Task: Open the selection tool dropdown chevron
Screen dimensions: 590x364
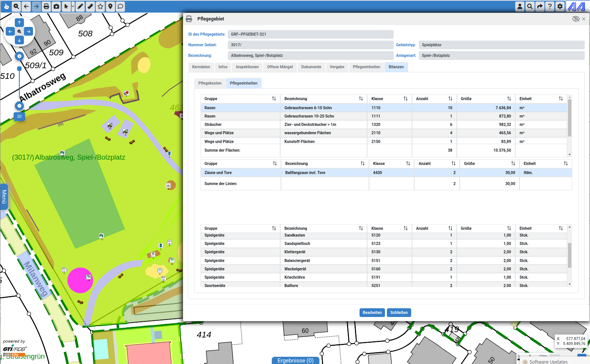Action: pyautogui.click(x=73, y=6)
